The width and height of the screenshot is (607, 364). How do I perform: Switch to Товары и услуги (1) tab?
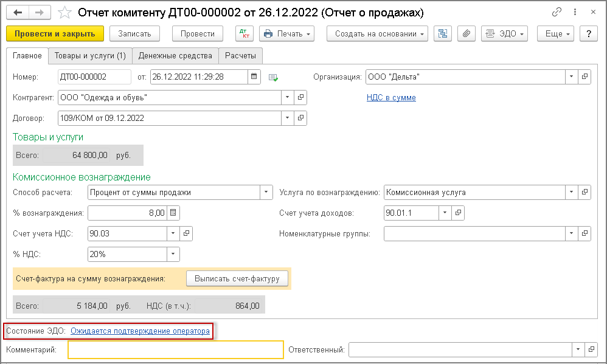(x=90, y=56)
